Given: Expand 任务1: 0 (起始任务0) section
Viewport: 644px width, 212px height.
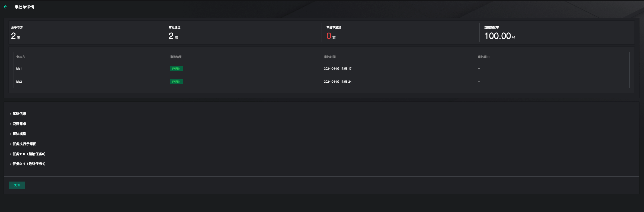Looking at the screenshot, I should 29,154.
